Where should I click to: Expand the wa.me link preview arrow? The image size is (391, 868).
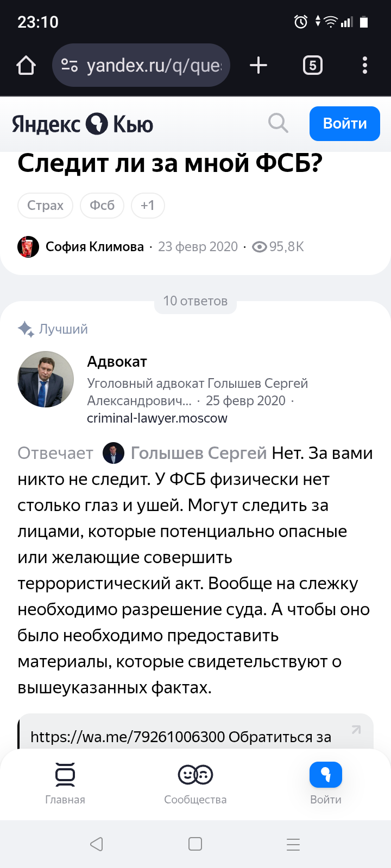[x=356, y=730]
